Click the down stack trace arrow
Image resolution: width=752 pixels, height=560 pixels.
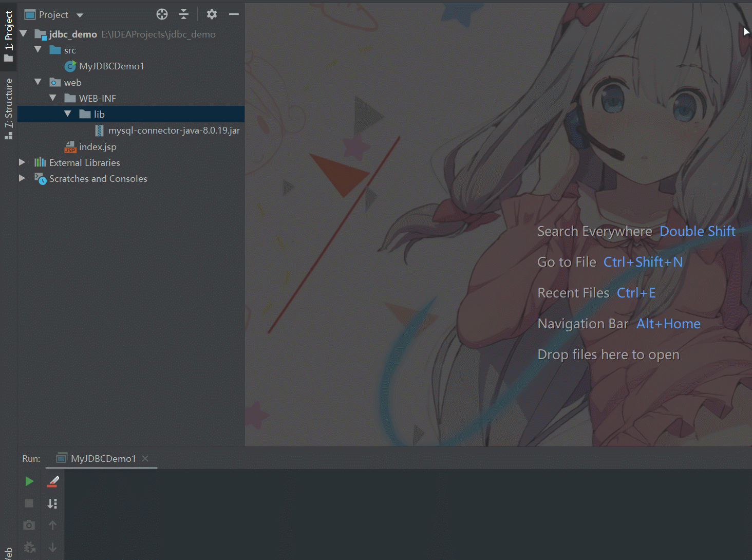[x=52, y=547]
